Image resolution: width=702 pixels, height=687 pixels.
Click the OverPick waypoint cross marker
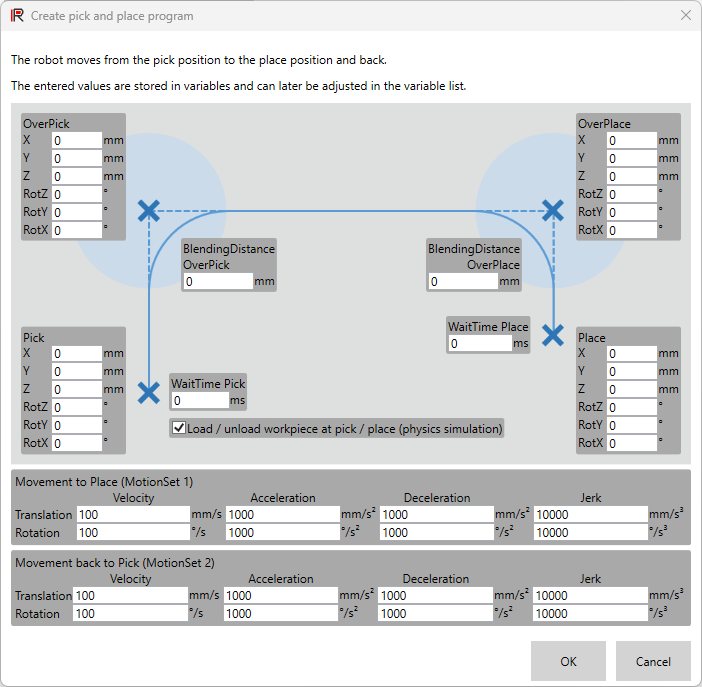(x=148, y=210)
